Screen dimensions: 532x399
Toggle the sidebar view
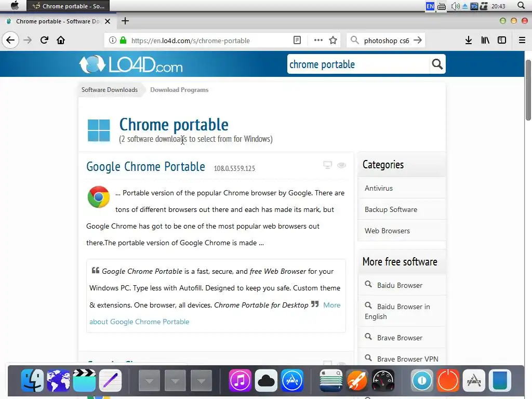pyautogui.click(x=502, y=41)
